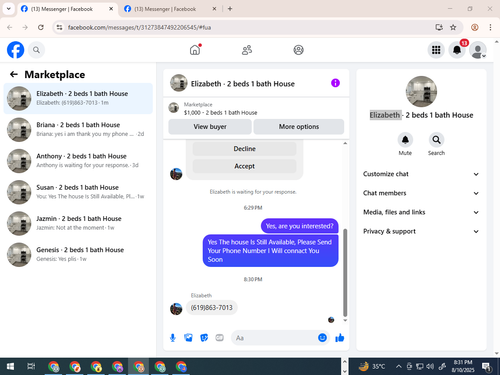Reload the page
The height and width of the screenshot is (375, 500).
(41, 27)
